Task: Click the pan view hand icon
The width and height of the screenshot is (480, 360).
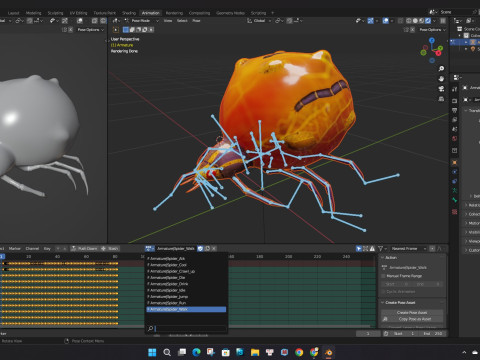Action: coord(441,79)
